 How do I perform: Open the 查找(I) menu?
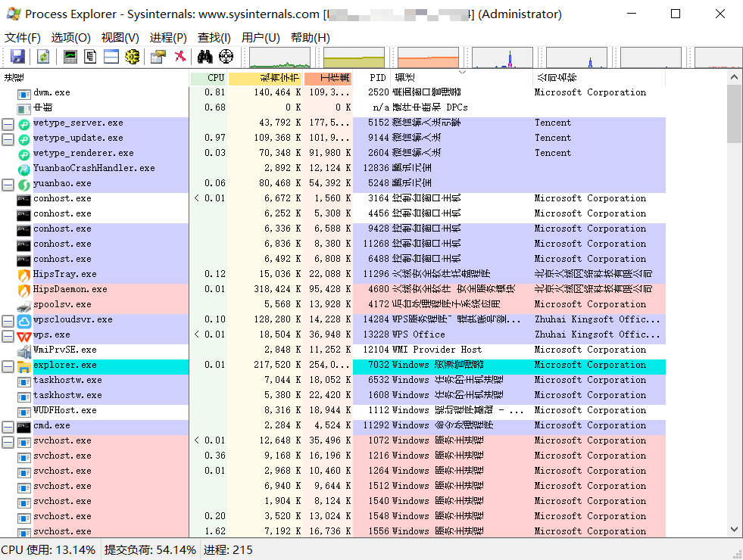tap(214, 37)
